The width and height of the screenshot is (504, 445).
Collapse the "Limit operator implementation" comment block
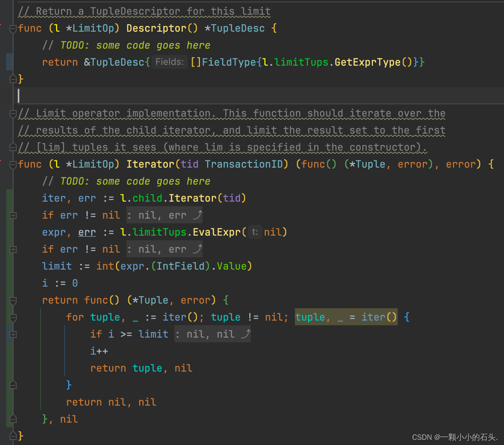tap(13, 114)
